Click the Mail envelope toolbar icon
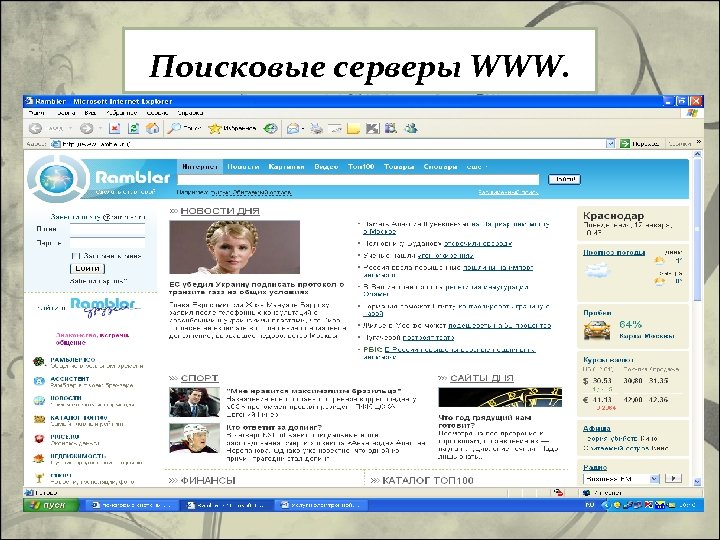Viewport: 720px width, 540px height. (x=292, y=129)
